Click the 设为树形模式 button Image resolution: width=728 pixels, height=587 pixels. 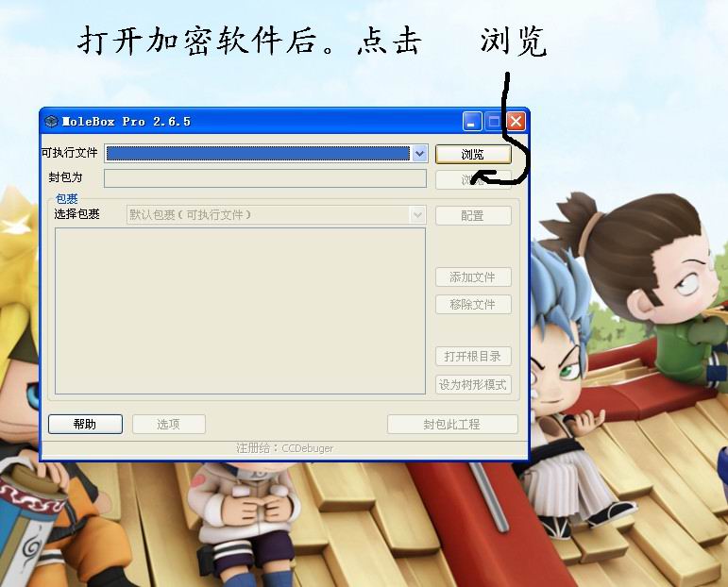(x=473, y=385)
